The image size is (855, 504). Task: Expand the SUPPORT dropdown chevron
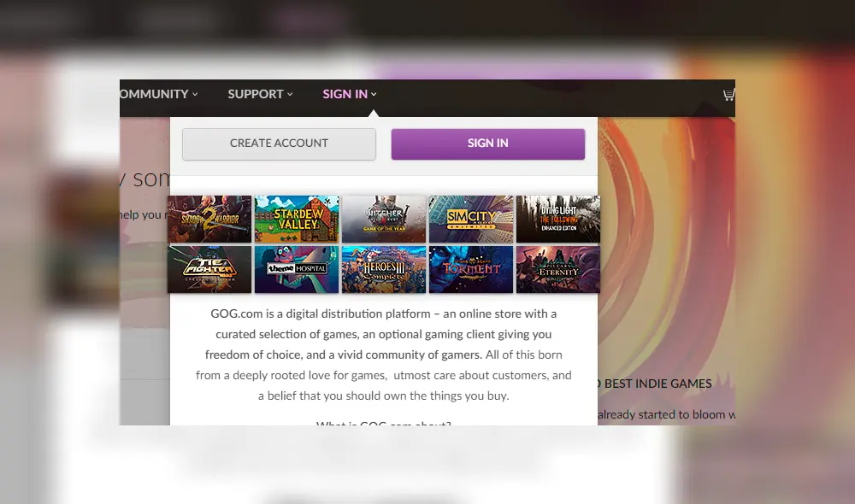[288, 95]
